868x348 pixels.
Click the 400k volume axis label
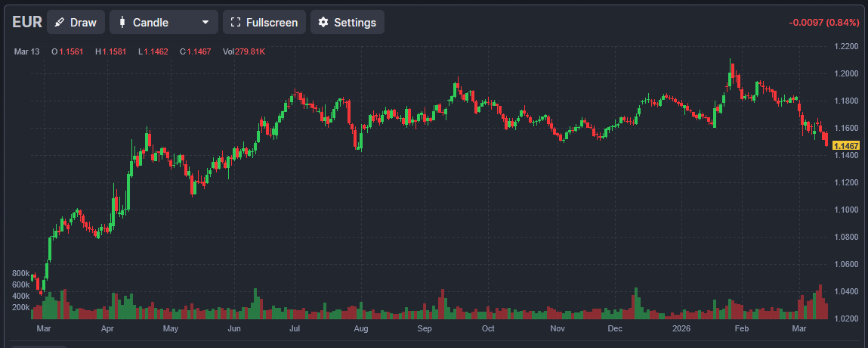20,295
